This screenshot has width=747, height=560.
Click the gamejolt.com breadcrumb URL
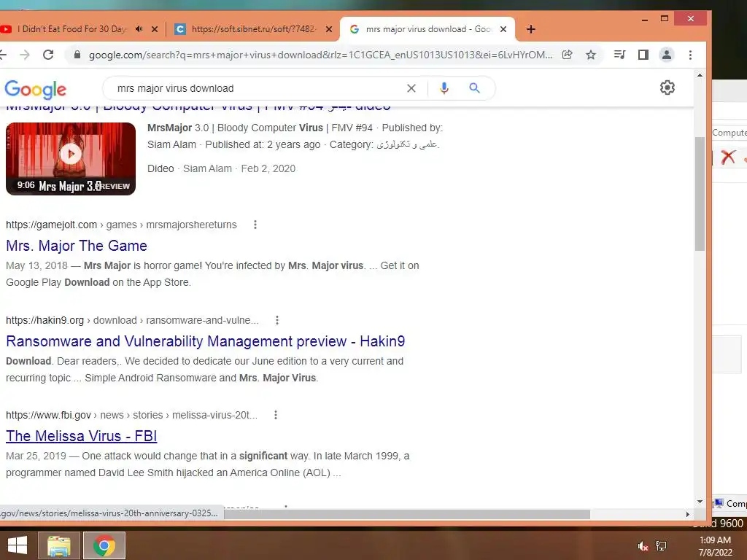(x=121, y=225)
